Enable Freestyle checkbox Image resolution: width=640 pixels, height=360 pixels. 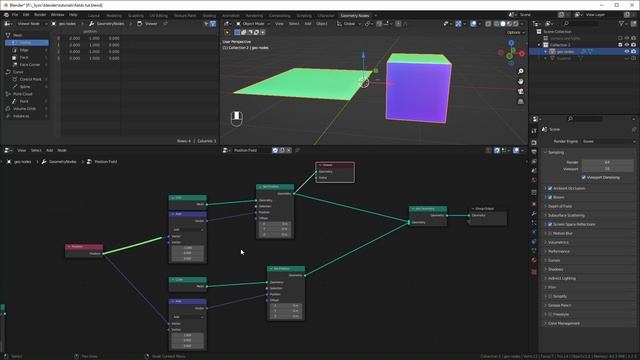tap(550, 314)
